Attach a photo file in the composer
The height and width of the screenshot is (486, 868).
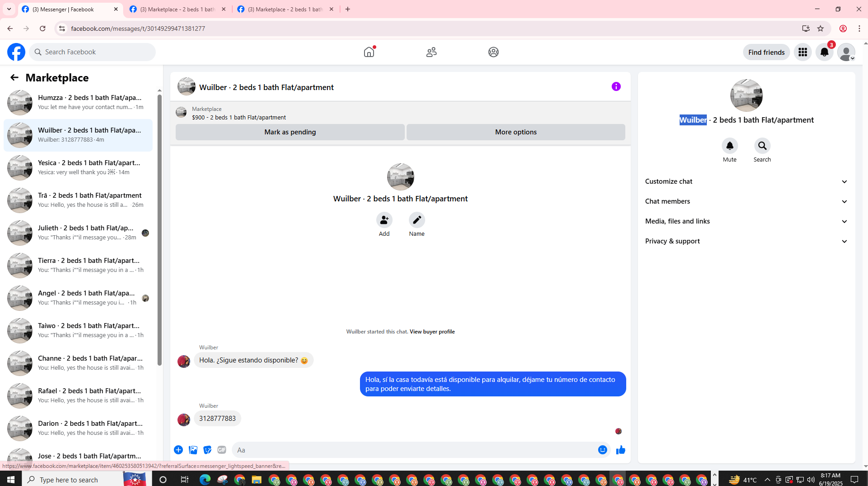pyautogui.click(x=193, y=450)
